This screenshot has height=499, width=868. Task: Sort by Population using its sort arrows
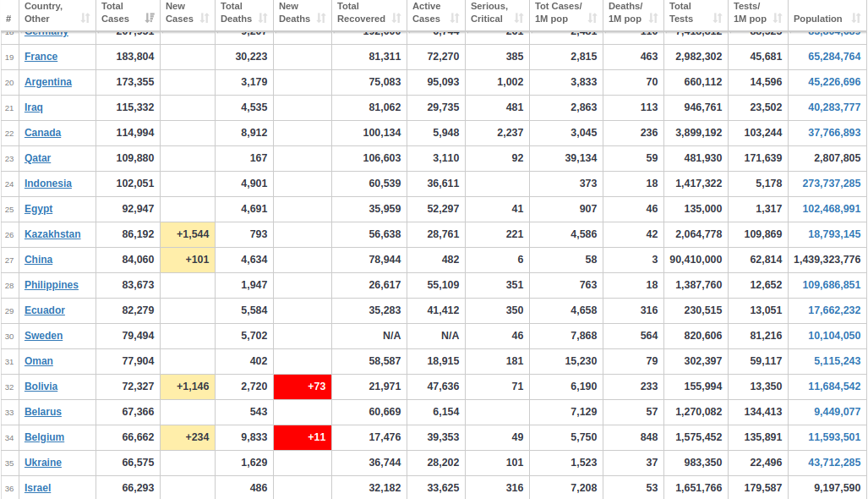(856, 19)
